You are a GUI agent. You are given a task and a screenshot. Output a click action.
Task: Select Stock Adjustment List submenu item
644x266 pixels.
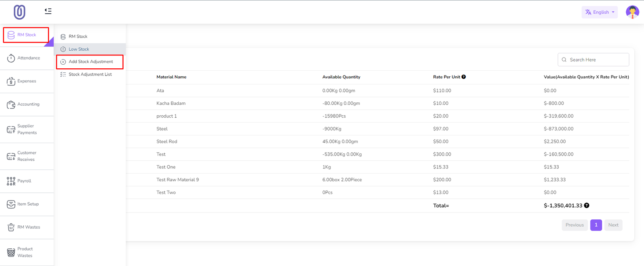(x=90, y=74)
